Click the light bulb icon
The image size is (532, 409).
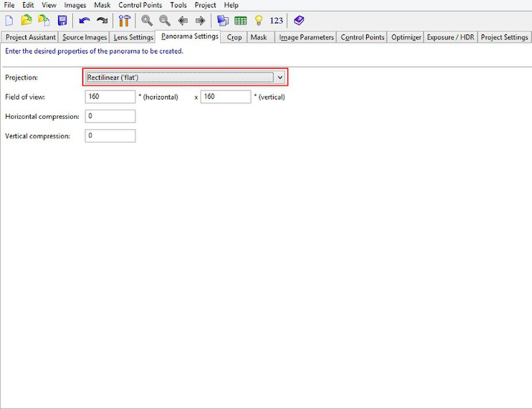(258, 21)
